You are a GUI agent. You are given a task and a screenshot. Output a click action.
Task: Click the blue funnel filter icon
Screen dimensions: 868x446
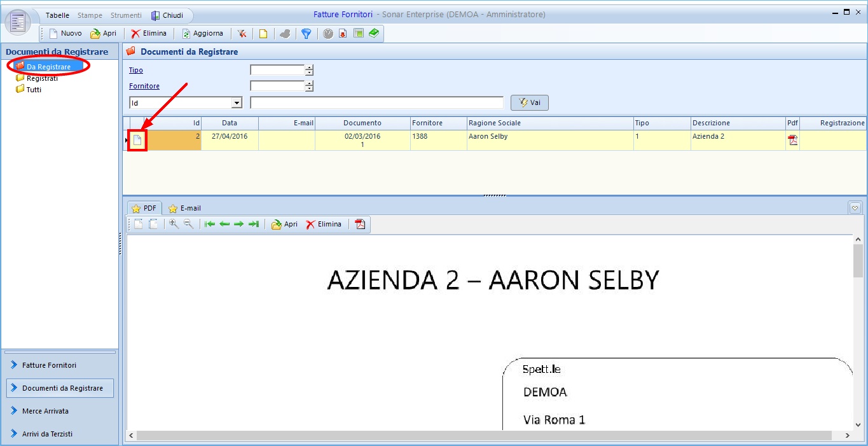point(306,34)
